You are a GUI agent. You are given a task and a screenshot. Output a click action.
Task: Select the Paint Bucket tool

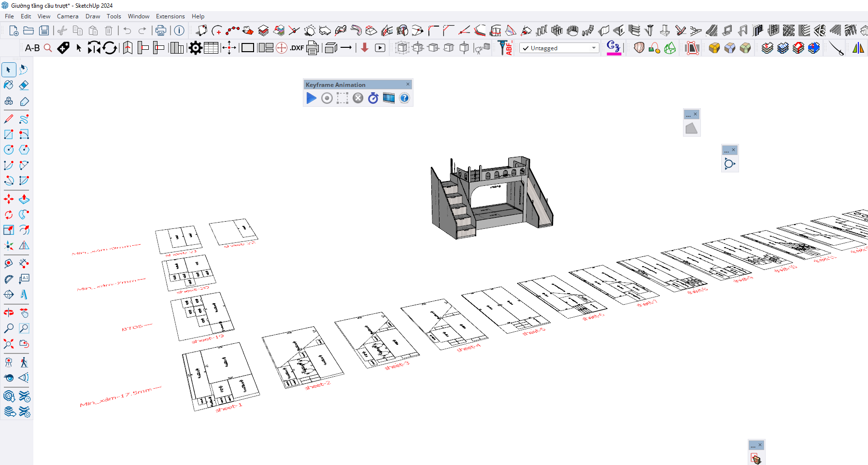[x=9, y=85]
